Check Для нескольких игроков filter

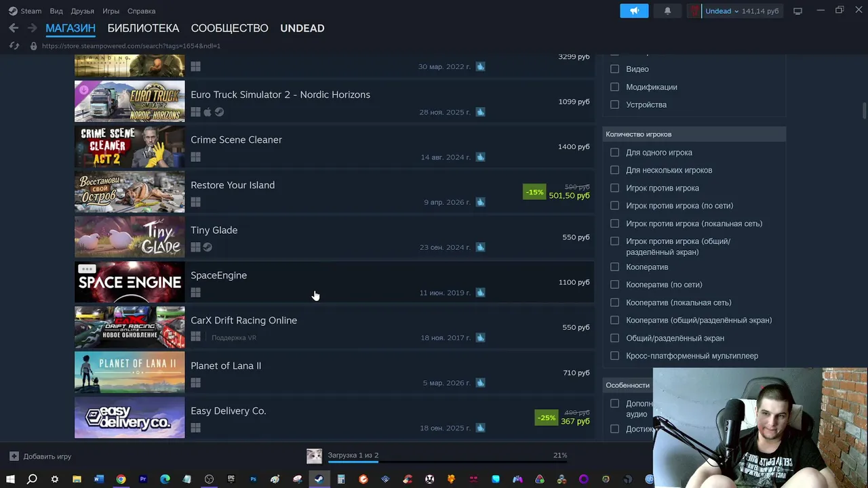[x=614, y=170]
